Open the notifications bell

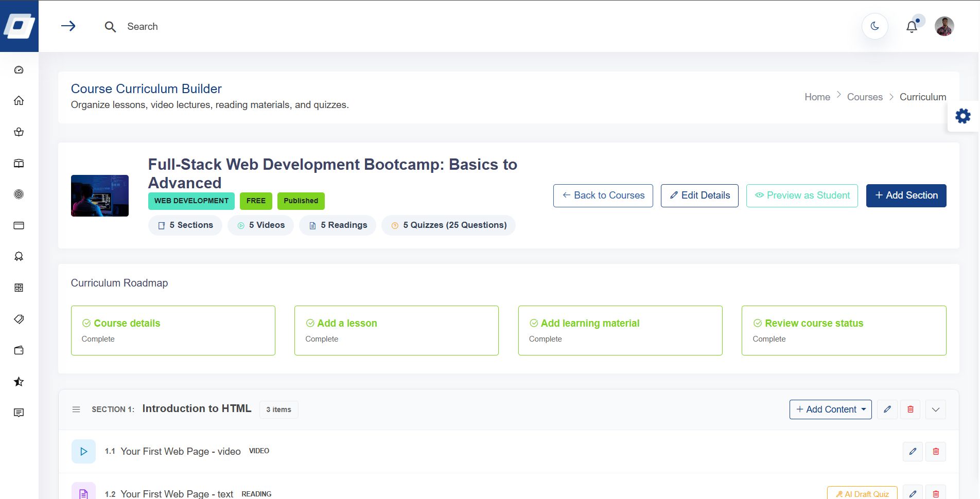(x=912, y=27)
